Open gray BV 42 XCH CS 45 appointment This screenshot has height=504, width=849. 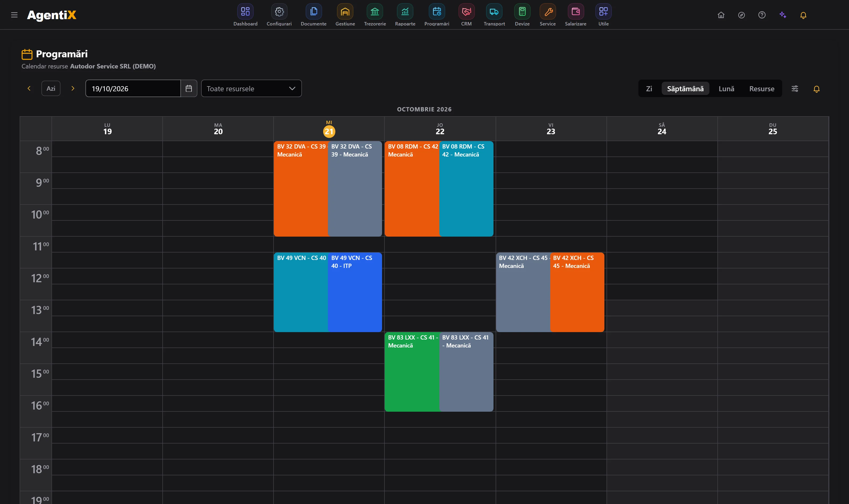click(x=523, y=292)
